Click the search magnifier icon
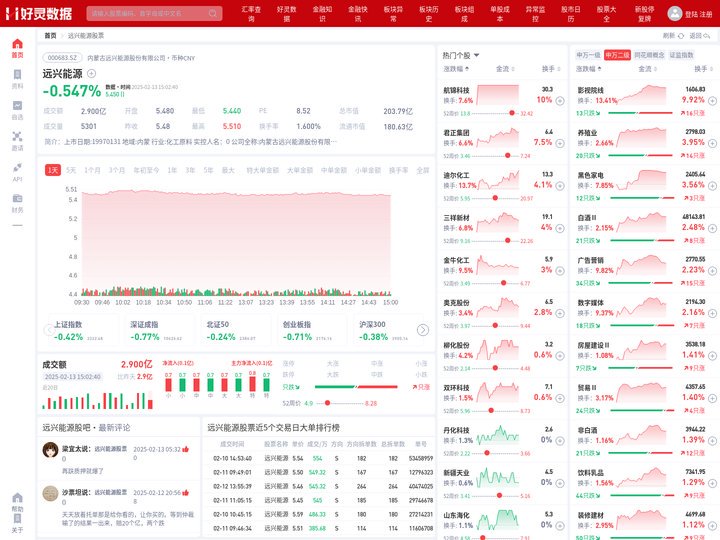 (x=213, y=13)
